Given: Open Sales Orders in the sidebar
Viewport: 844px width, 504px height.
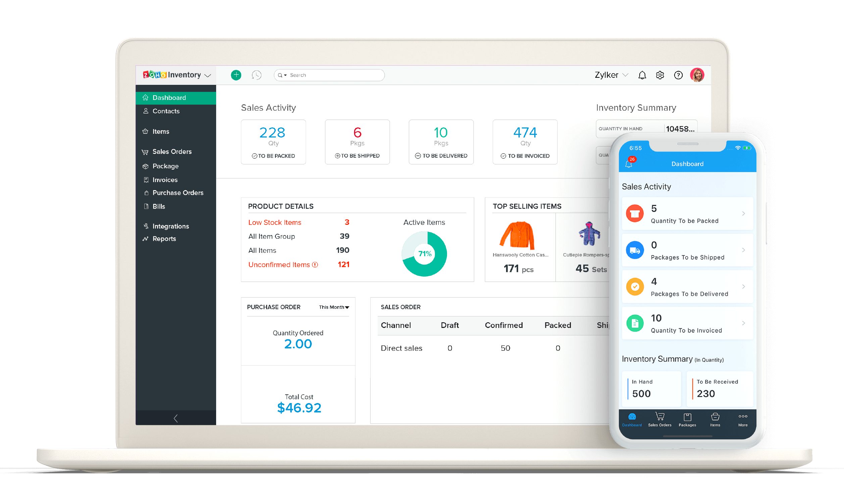Looking at the screenshot, I should [x=171, y=152].
